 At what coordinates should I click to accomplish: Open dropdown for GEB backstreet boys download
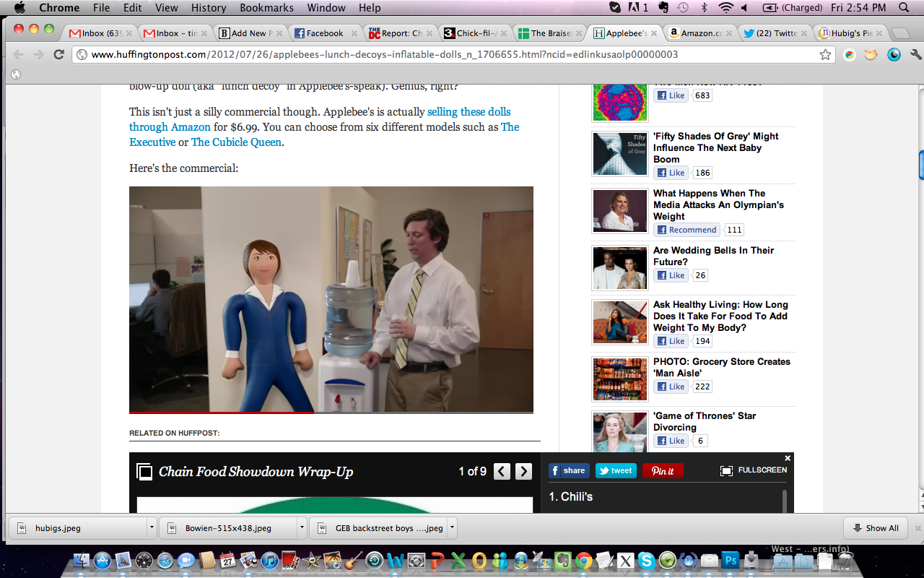[x=452, y=528]
